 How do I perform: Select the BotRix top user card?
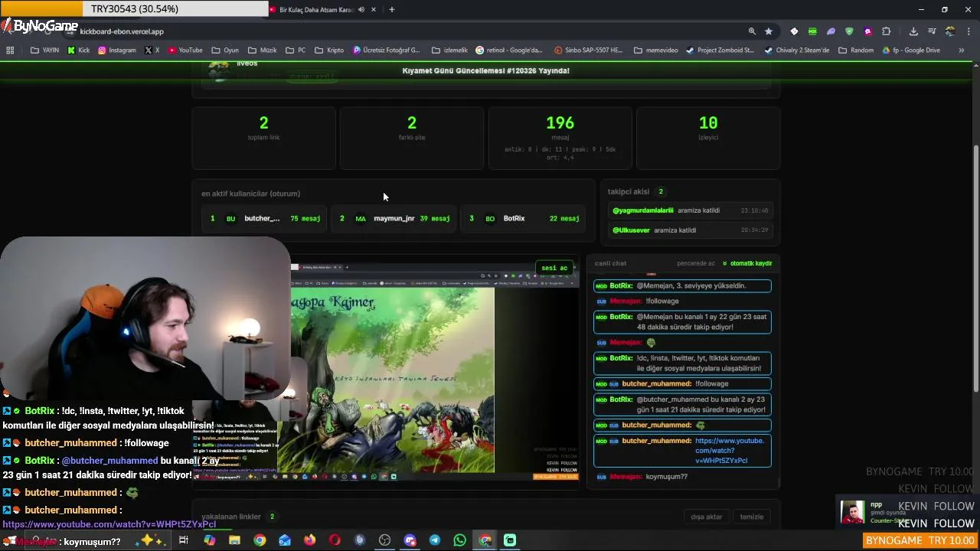click(x=524, y=218)
